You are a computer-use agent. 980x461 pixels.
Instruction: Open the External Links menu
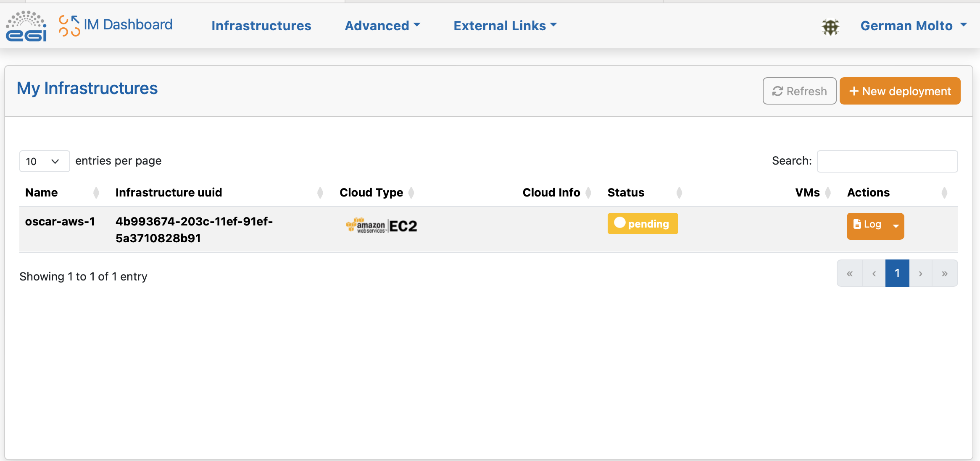click(505, 26)
